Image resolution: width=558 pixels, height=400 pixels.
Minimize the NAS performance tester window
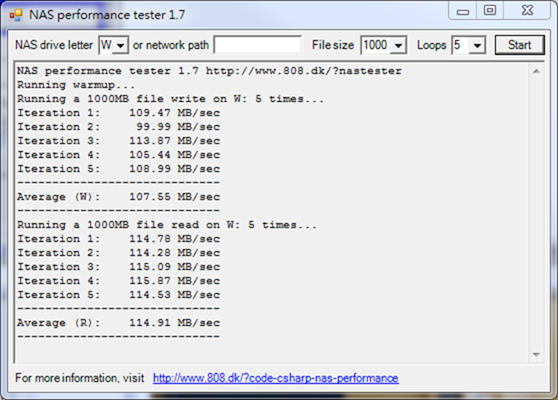(x=463, y=11)
